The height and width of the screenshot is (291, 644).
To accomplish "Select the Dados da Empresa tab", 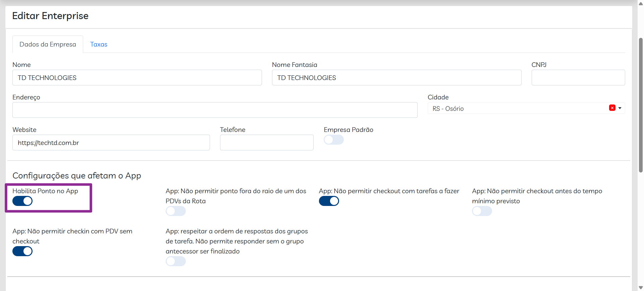I will tap(48, 44).
